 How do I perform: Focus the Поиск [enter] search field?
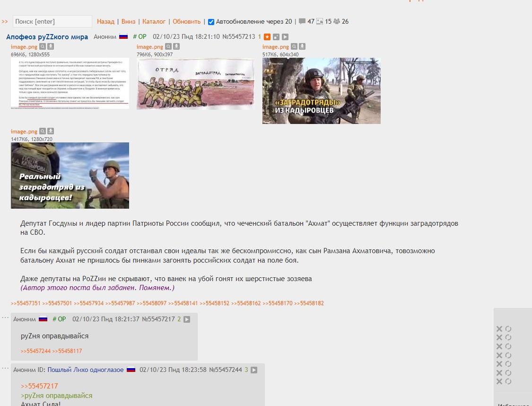[52, 21]
